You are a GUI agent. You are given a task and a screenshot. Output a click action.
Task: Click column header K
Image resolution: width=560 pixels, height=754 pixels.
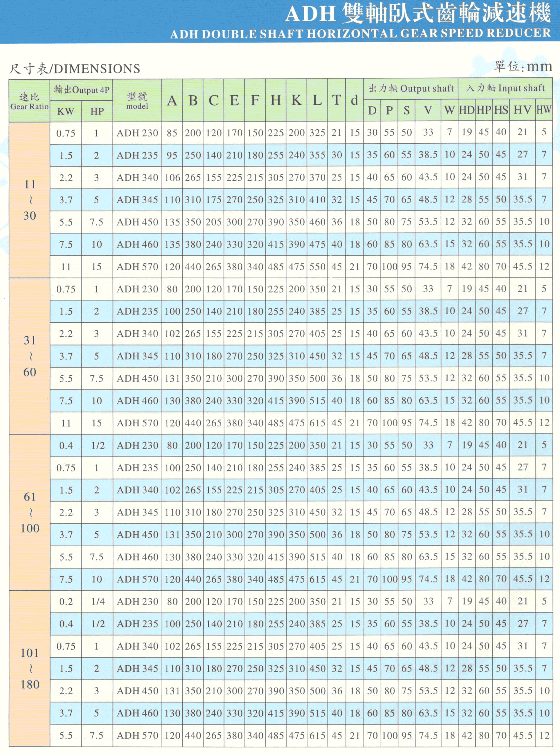tap(297, 100)
